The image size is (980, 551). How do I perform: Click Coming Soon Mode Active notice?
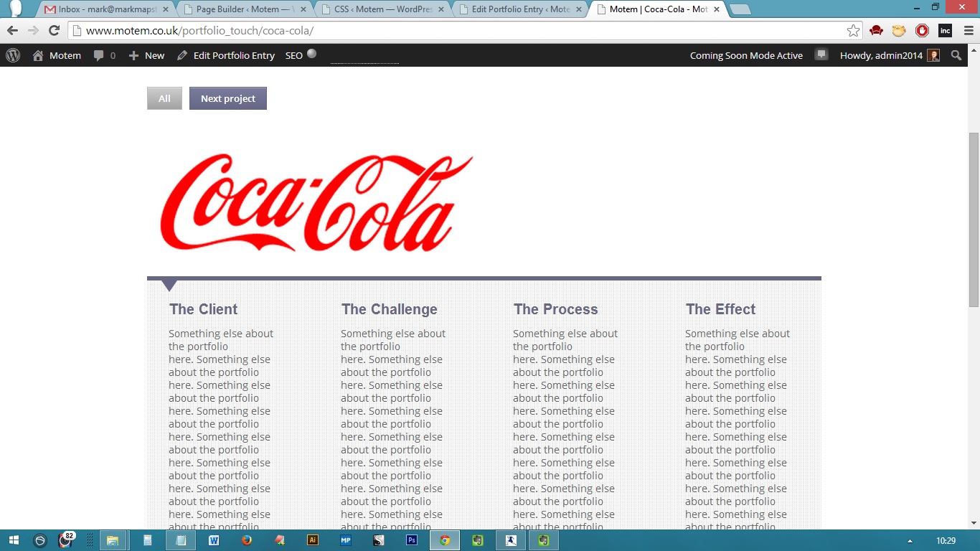pyautogui.click(x=746, y=55)
